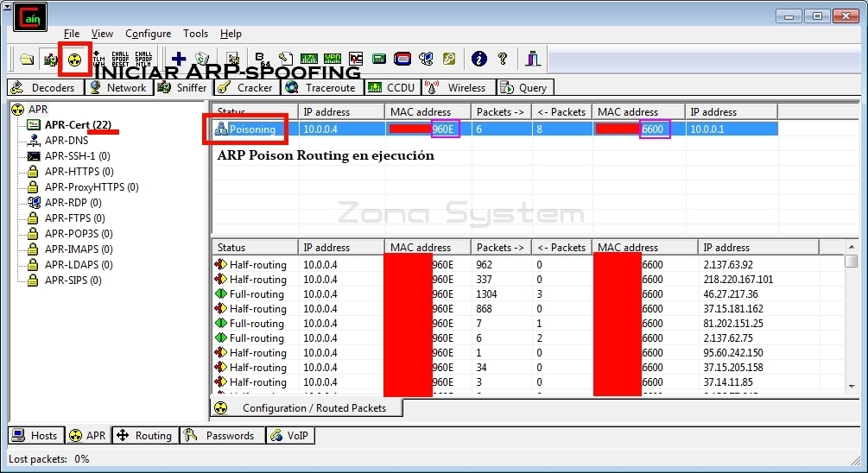
Task: Select APR-DNS in the tree
Action: [67, 140]
